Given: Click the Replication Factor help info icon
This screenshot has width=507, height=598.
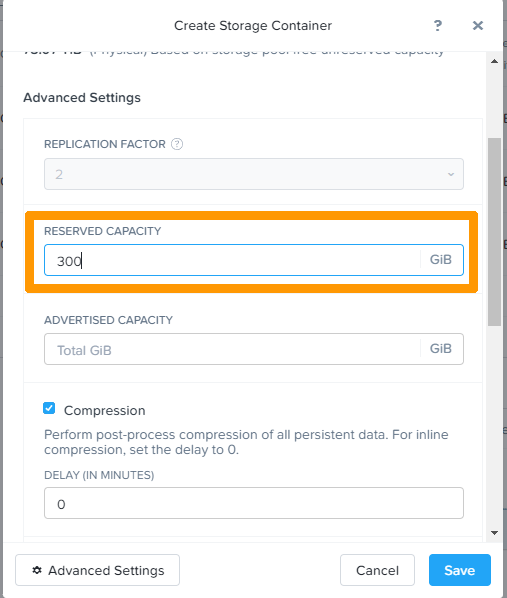Looking at the screenshot, I should [x=177, y=144].
